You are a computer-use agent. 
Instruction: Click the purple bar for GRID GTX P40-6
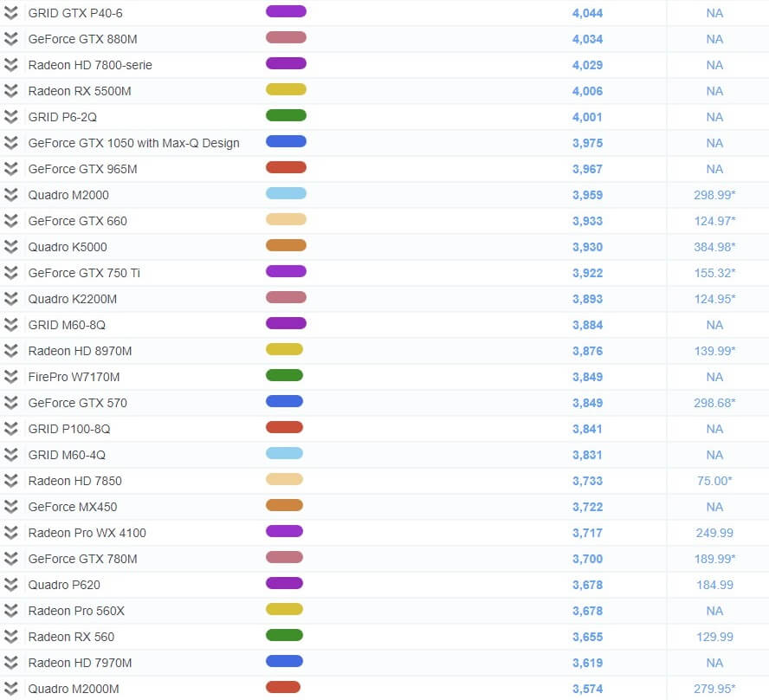286,11
